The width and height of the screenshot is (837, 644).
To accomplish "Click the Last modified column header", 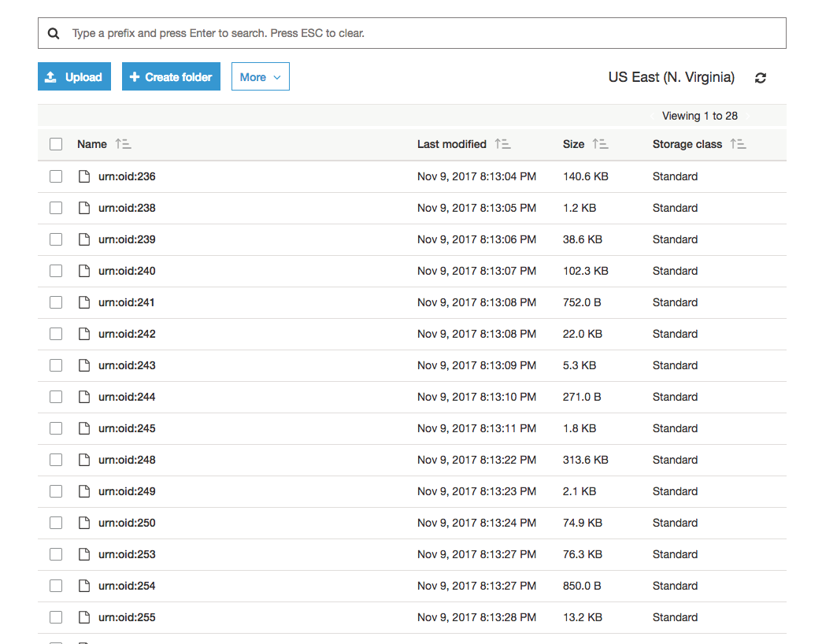I will point(452,144).
